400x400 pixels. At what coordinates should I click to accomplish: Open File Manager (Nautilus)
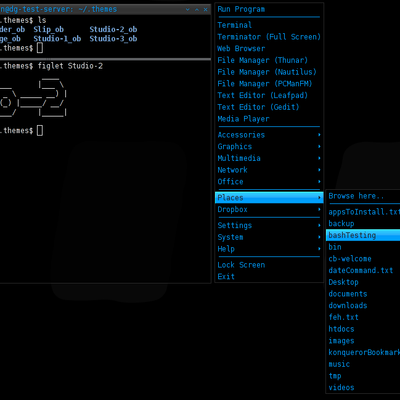[x=269, y=72]
